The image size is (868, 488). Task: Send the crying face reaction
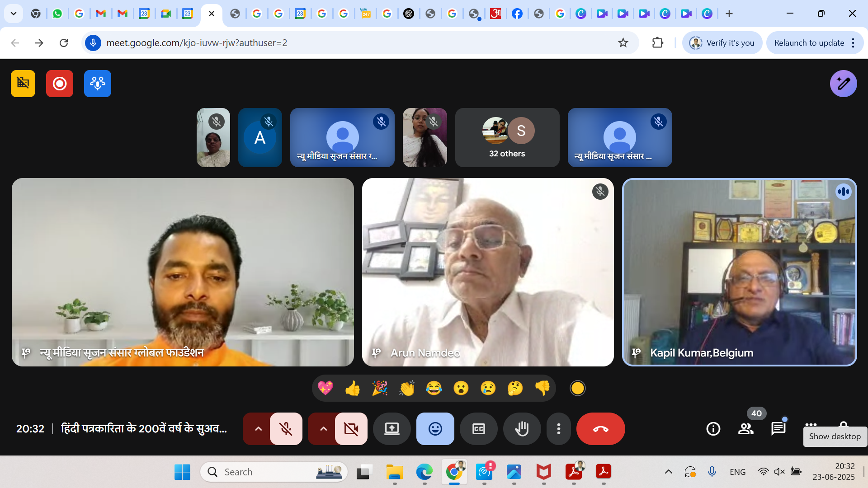coord(488,388)
